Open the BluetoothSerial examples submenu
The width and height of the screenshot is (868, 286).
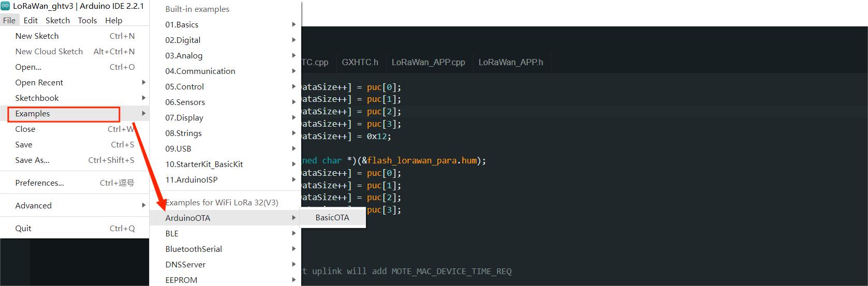194,249
